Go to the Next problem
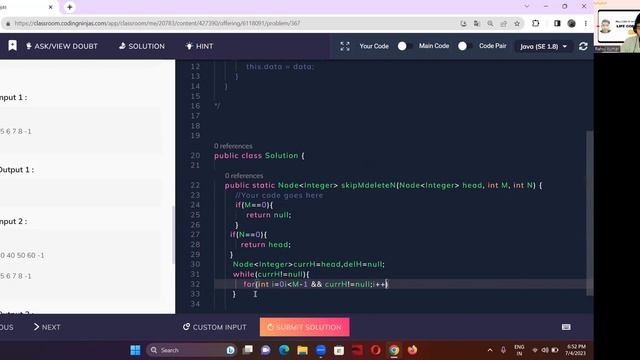Viewport: 640px width, 360px height. pos(47,327)
